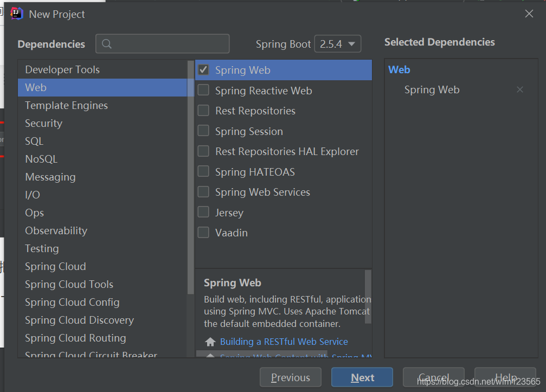Select the Developer Tools category
Viewport: 546px width, 392px height.
pos(102,69)
